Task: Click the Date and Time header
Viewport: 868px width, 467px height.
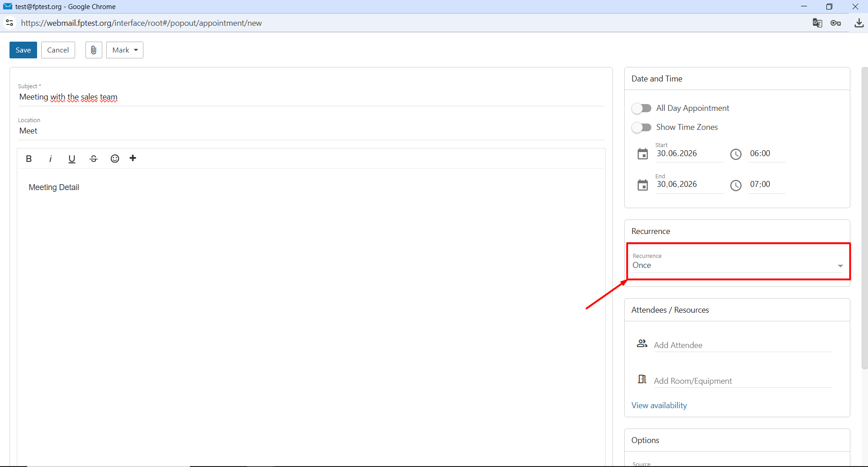Action: tap(657, 79)
